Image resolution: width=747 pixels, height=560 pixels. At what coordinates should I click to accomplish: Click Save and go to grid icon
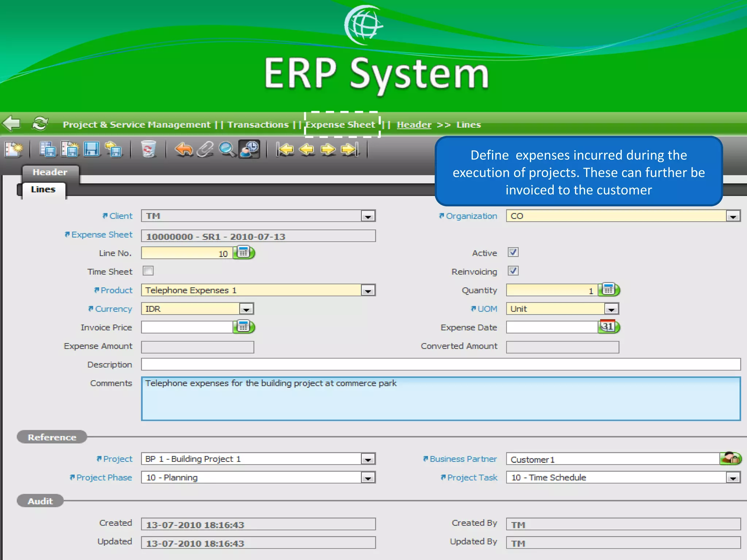(48, 149)
